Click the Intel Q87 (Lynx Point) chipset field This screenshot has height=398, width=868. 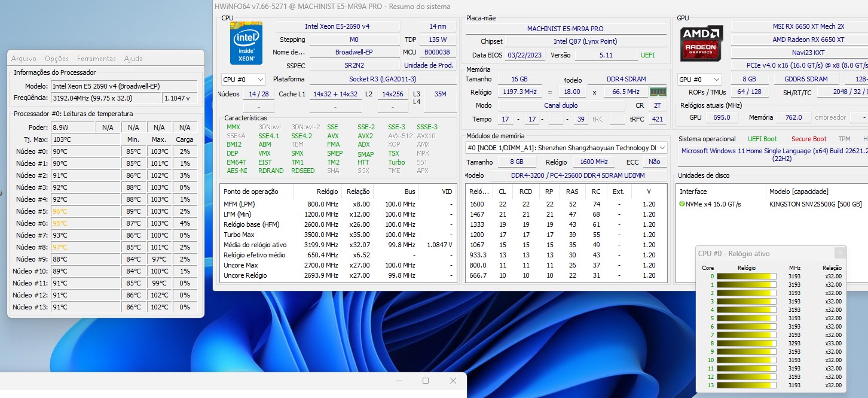click(585, 41)
